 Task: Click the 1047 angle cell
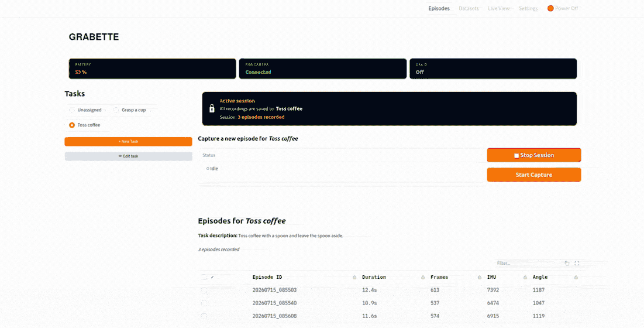(539, 303)
